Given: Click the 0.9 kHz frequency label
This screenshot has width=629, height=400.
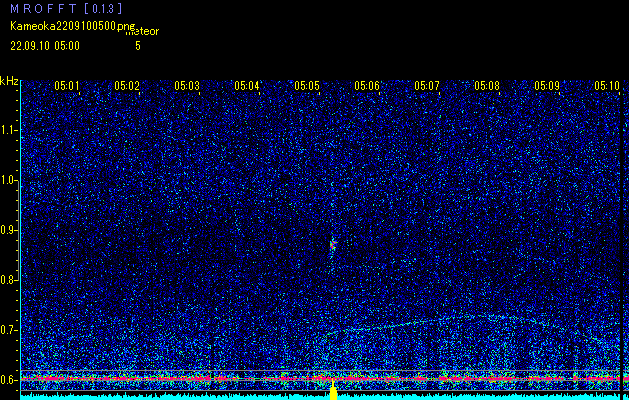Looking at the screenshot, I should click(x=9, y=230).
